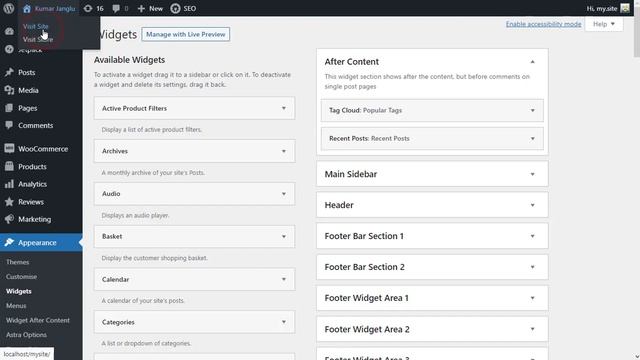
Task: Open the Themes submenu item
Action: tap(18, 262)
